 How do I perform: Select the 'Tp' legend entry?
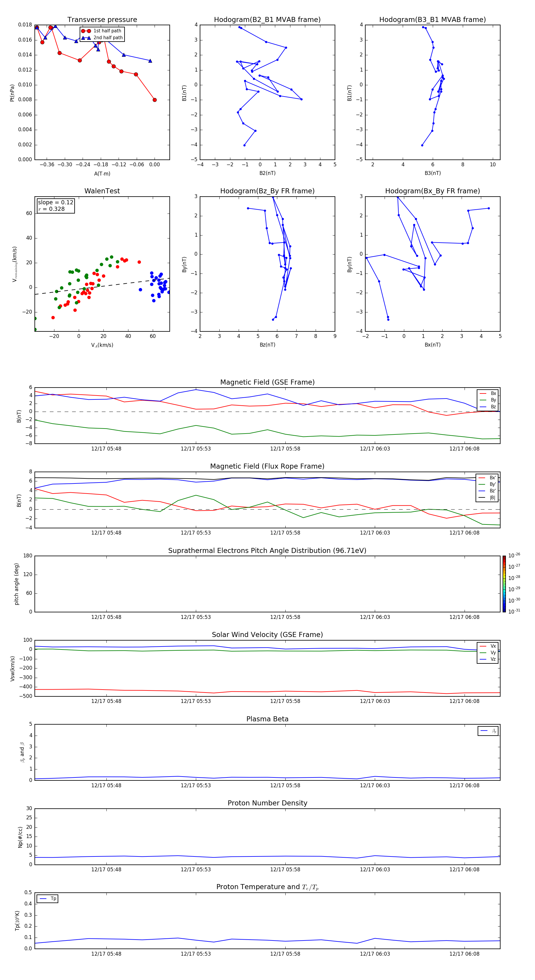[48, 899]
